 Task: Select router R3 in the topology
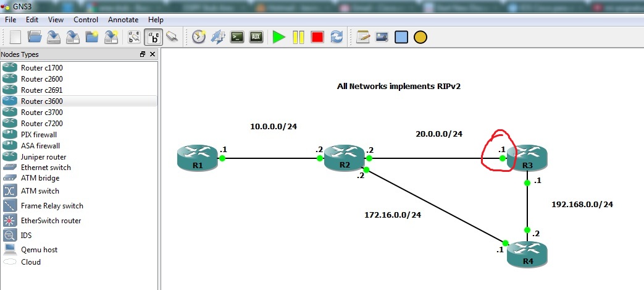(x=527, y=158)
